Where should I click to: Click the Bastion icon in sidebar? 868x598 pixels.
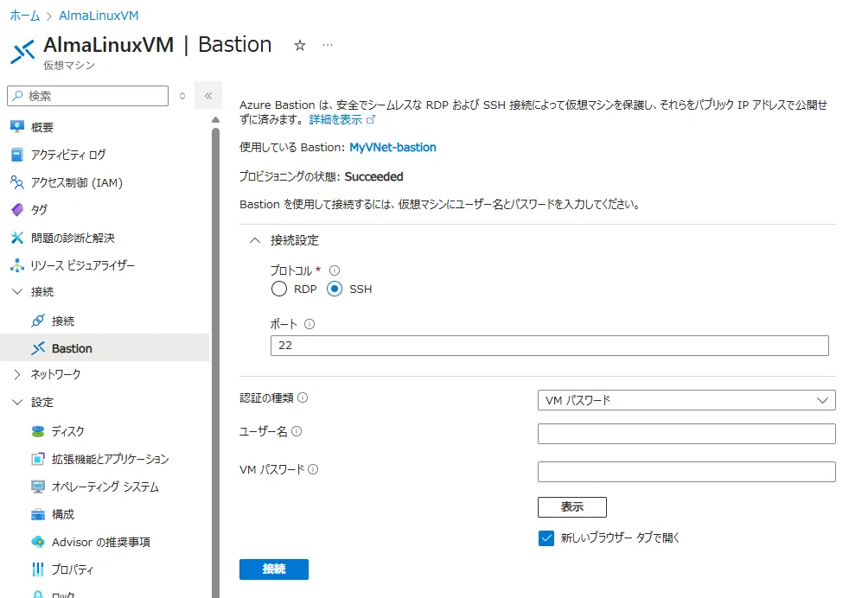coord(38,348)
